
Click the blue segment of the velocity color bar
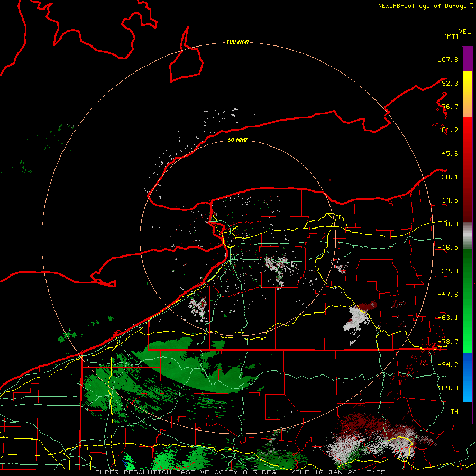point(467,377)
